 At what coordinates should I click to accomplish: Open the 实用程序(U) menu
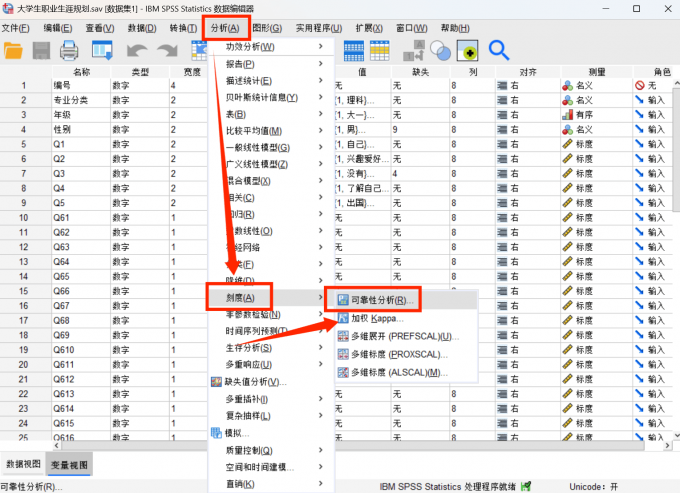pos(319,28)
